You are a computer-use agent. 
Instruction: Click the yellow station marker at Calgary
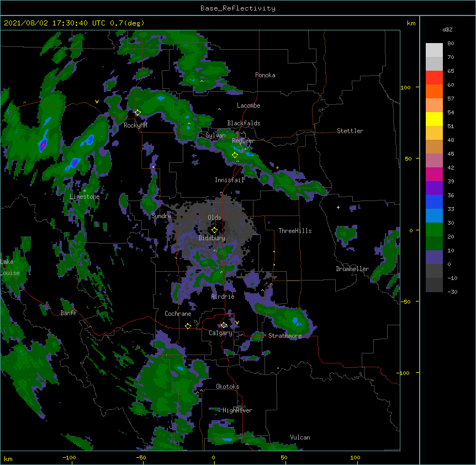click(224, 325)
